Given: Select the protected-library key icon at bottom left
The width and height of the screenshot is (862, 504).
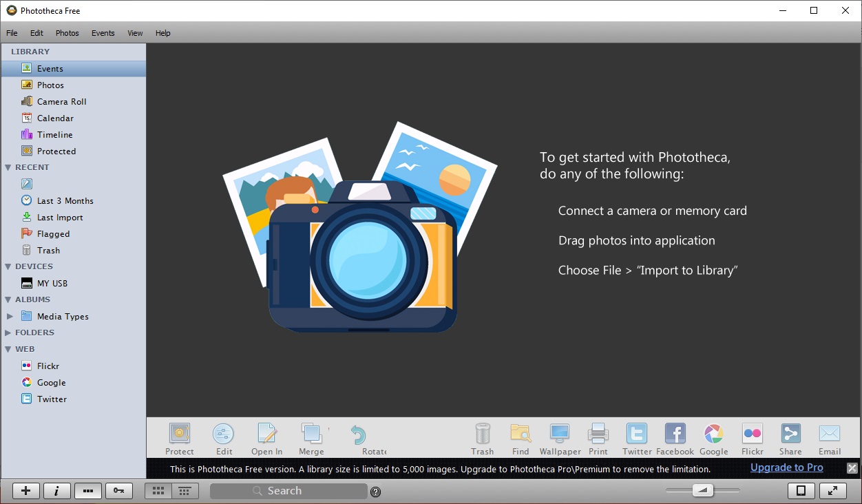Looking at the screenshot, I should click(119, 491).
